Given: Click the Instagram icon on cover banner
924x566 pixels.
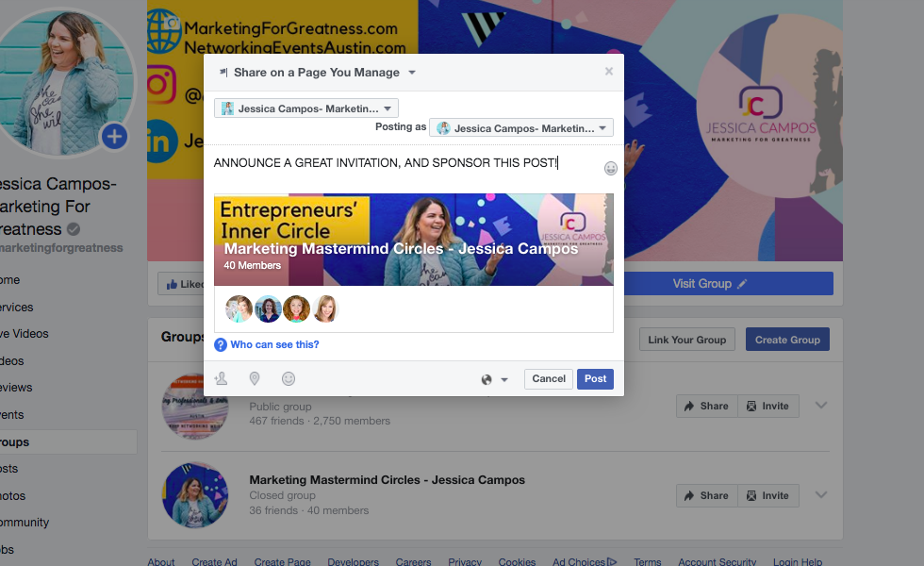Looking at the screenshot, I should point(161,84).
